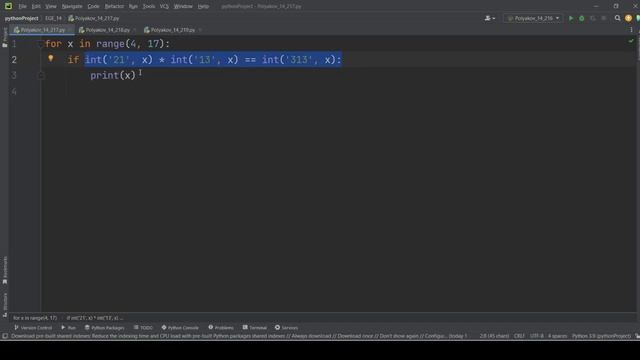Open the Python 3.9 interpreter selector
Screen dimensions: 640x360
click(602, 336)
